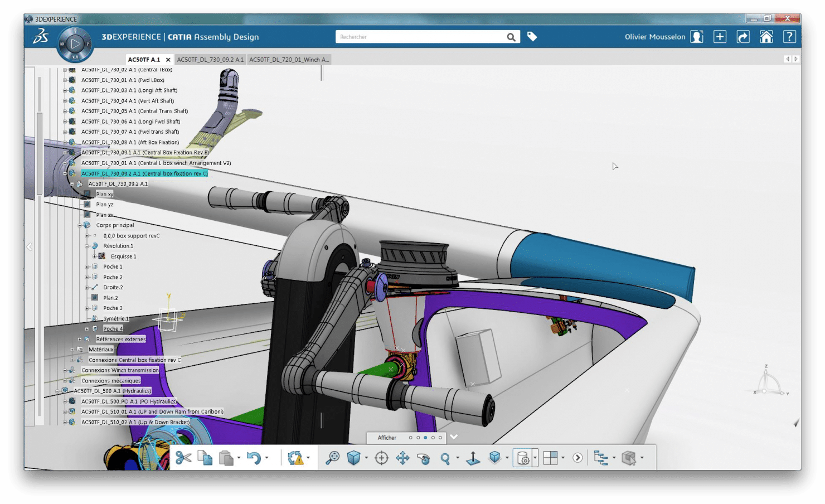Click the Normal View icon
The height and width of the screenshot is (504, 825).
click(473, 458)
